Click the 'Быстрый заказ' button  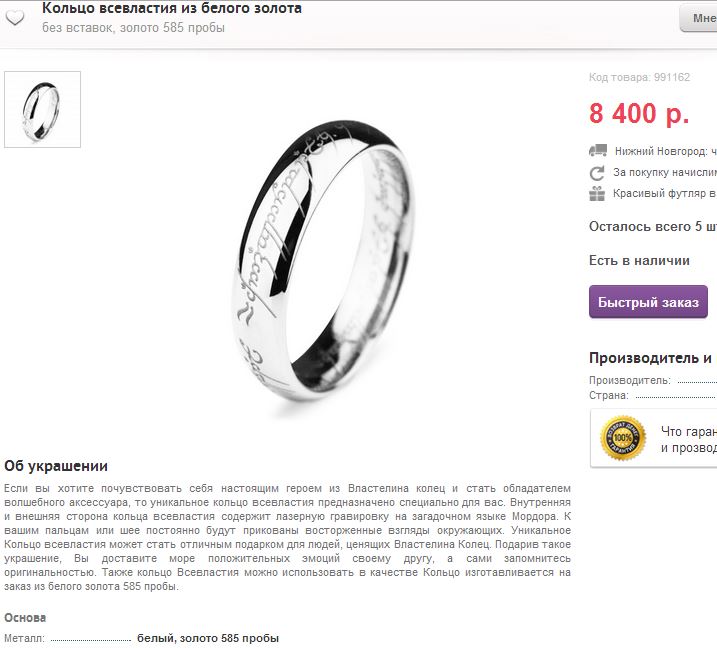(648, 302)
